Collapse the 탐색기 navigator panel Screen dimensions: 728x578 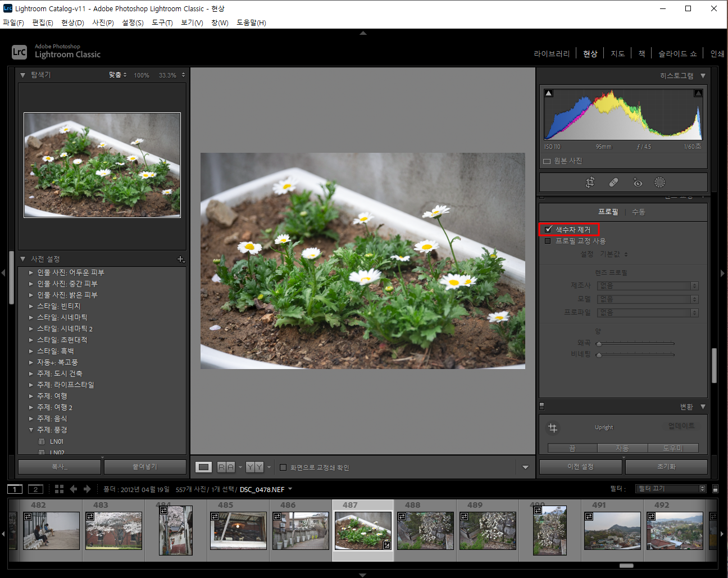[22, 75]
